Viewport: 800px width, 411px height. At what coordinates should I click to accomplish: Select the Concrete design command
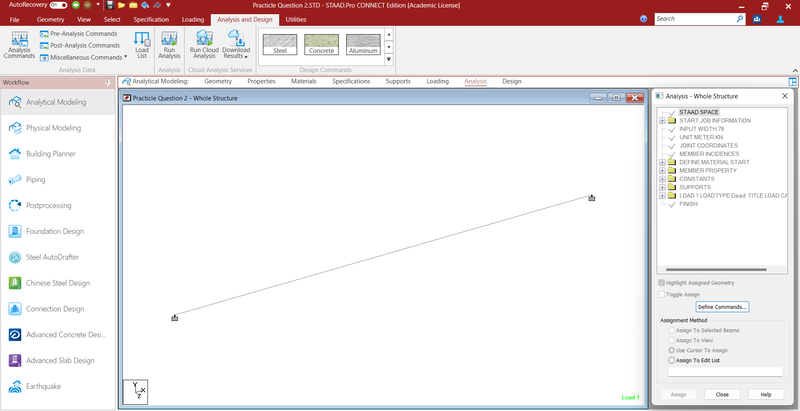(x=321, y=44)
